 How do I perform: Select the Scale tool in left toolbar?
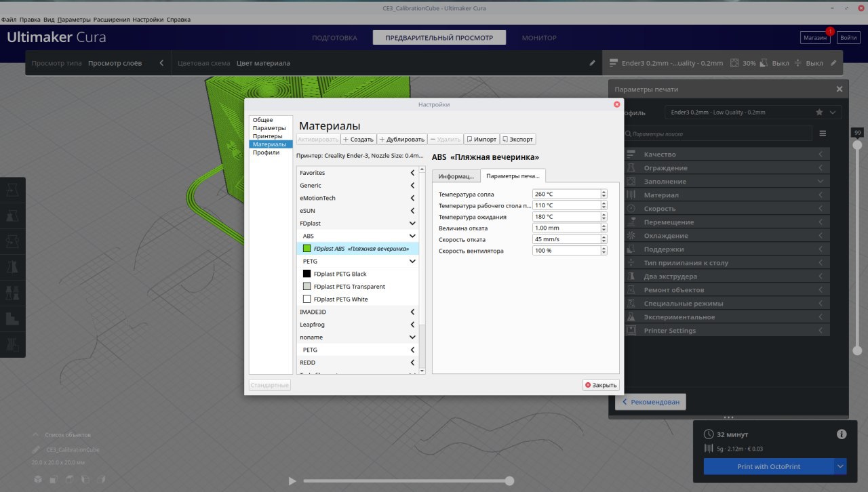click(13, 216)
